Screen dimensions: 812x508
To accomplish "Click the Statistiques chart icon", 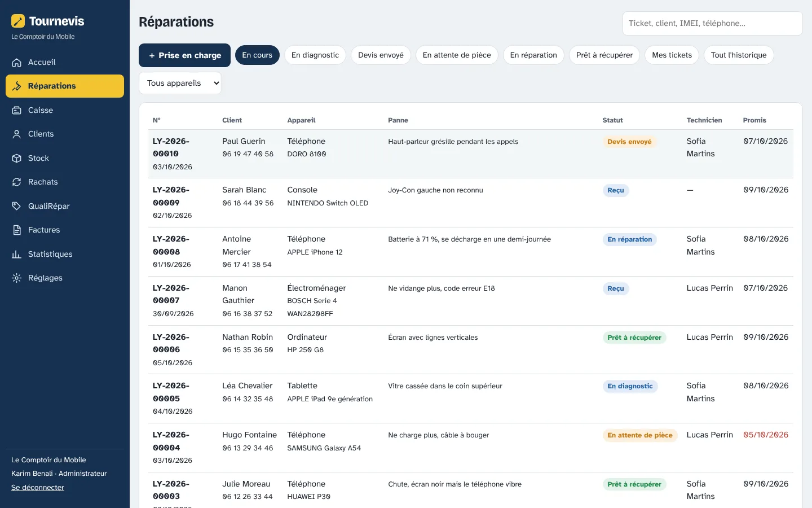I will [17, 254].
